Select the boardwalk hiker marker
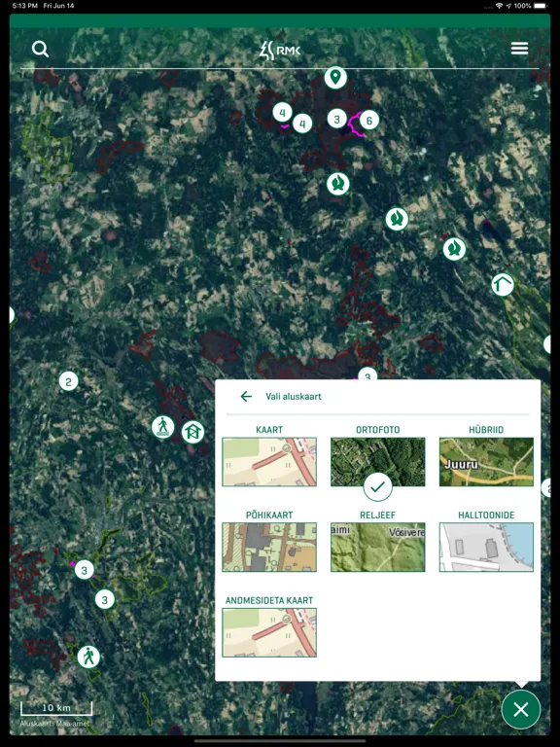Viewport: 560px width, 747px height. (163, 427)
